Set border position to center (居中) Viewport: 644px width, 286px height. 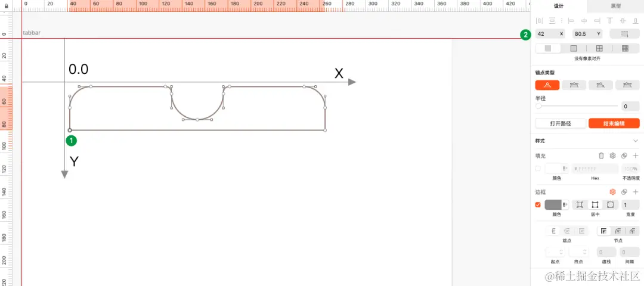(595, 205)
